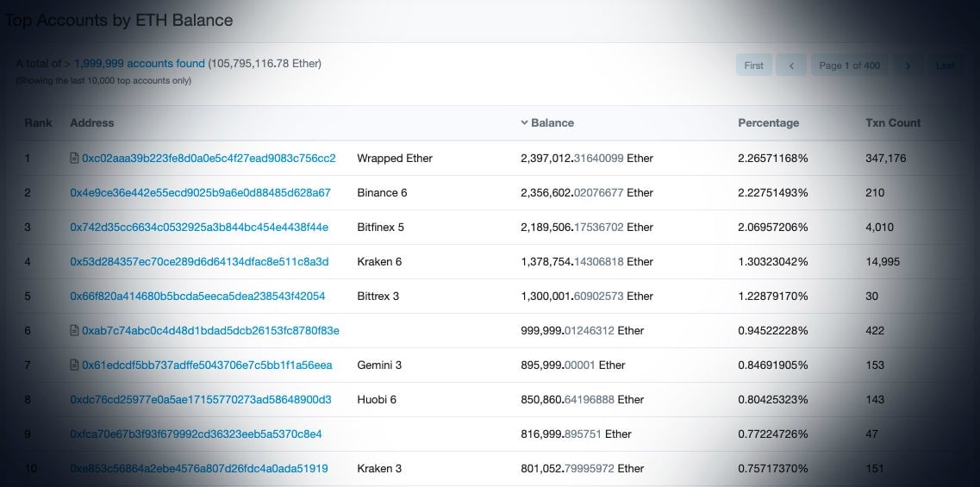The width and height of the screenshot is (980, 487).
Task: Click transaction count 4,010
Action: tap(880, 227)
